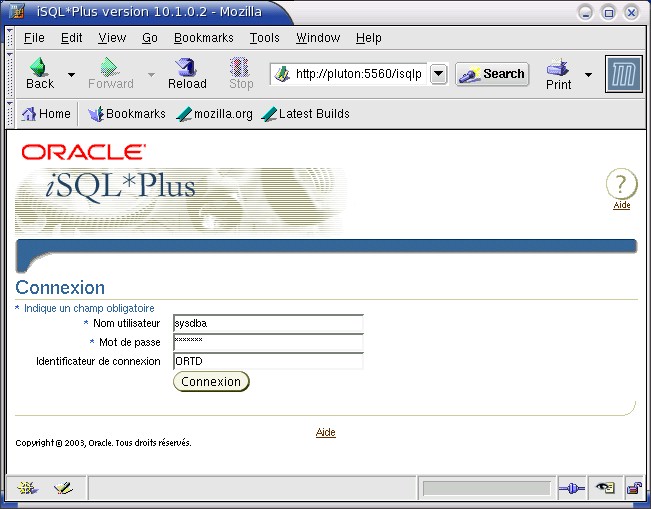Click the Forward navigation button

110,74
